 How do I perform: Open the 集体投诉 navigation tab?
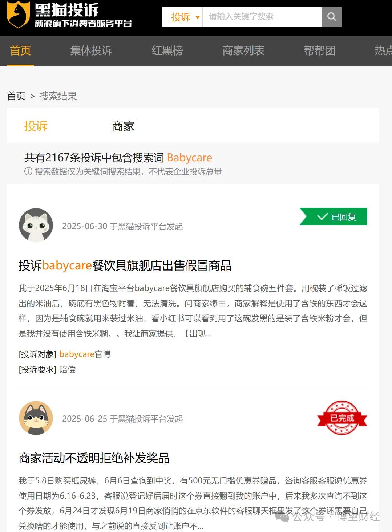point(91,51)
